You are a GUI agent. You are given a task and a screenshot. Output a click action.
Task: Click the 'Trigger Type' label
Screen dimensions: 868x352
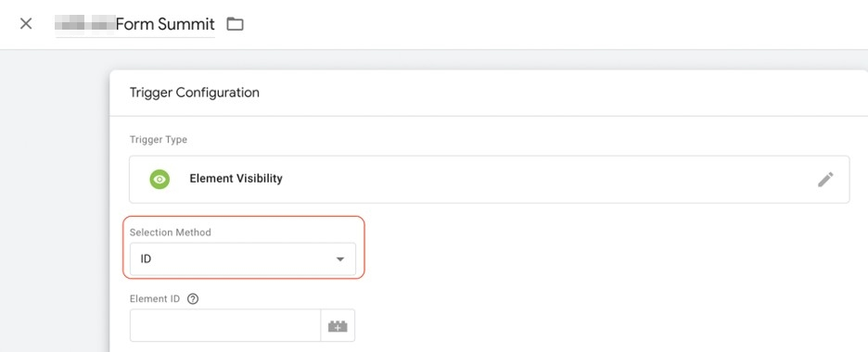tap(159, 140)
